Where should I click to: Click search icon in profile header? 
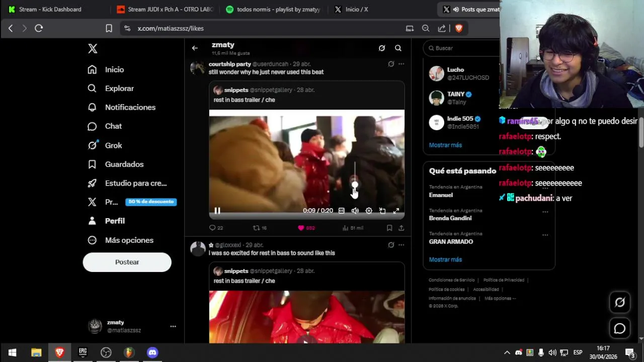[398, 48]
